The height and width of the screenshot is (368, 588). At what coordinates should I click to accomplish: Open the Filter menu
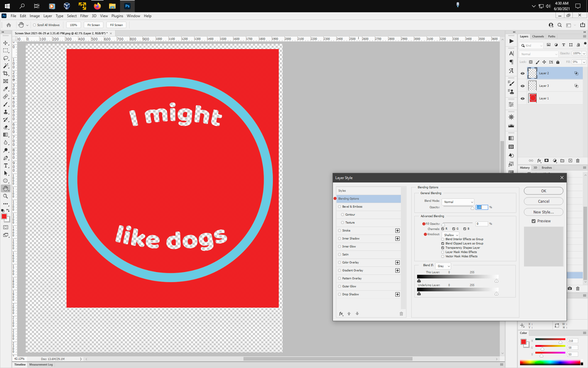coord(84,16)
